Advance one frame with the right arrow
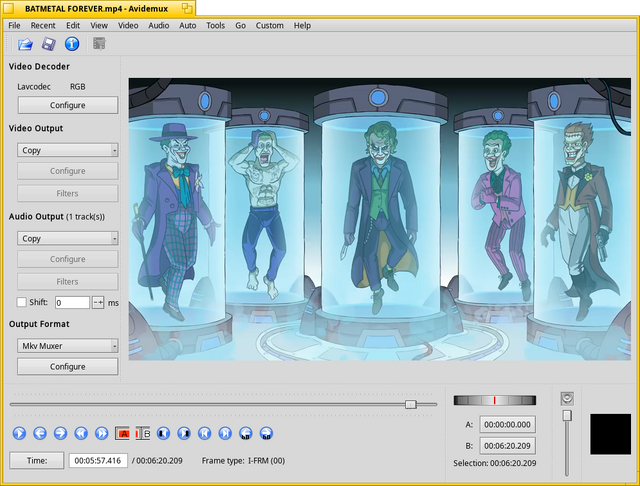The height and width of the screenshot is (486, 640). [60, 433]
